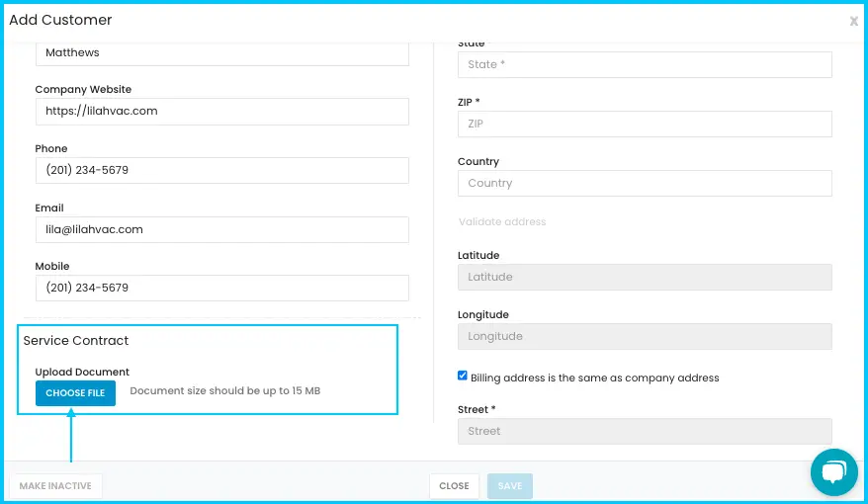The width and height of the screenshot is (868, 504).
Task: Click the Upload Document label
Action: pos(82,372)
